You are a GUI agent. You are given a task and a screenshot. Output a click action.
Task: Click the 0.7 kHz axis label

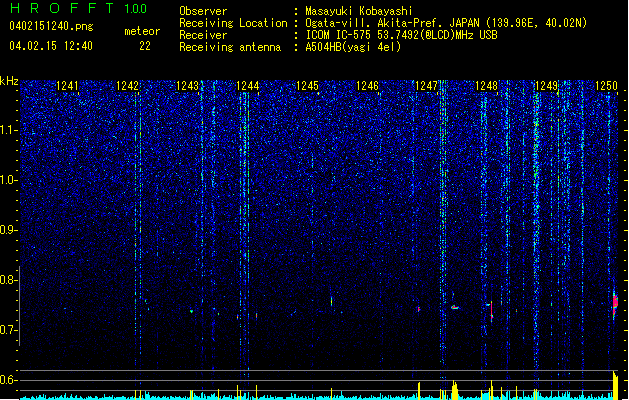coord(9,330)
